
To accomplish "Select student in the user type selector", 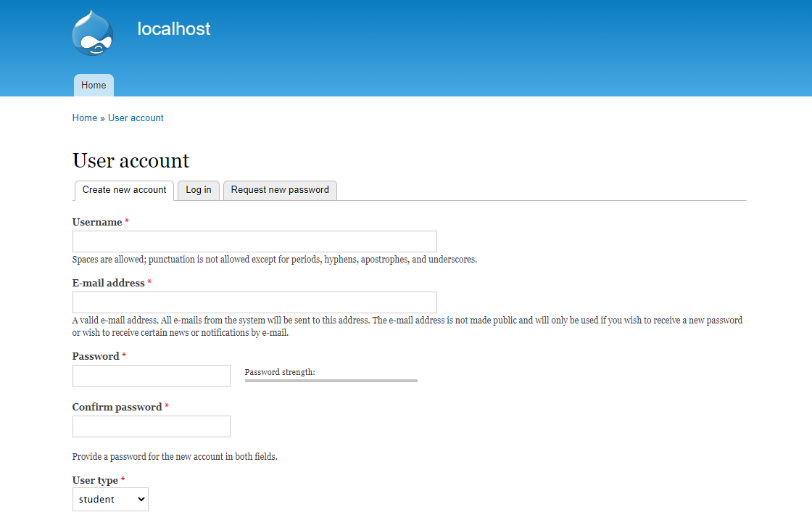I will coord(110,499).
